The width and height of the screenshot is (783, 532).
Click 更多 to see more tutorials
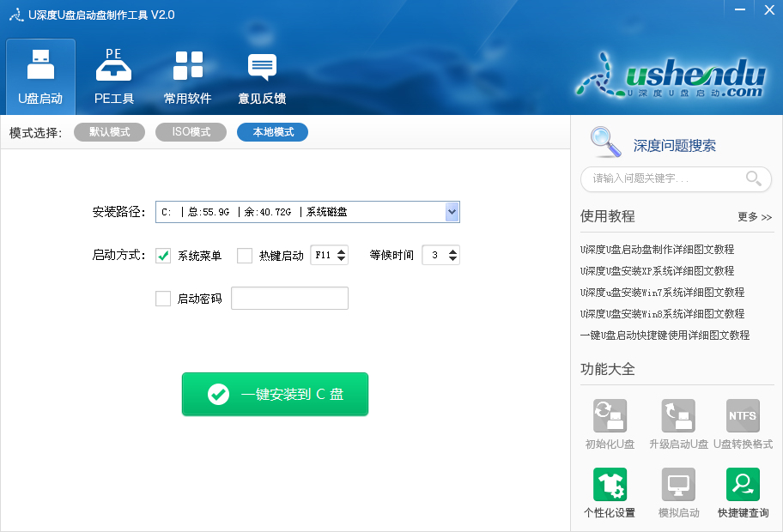coord(755,217)
